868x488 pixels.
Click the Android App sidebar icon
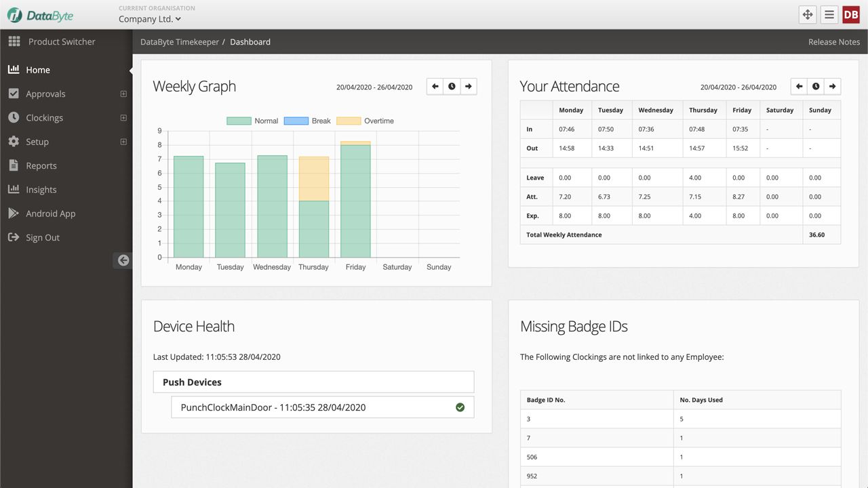tap(14, 213)
